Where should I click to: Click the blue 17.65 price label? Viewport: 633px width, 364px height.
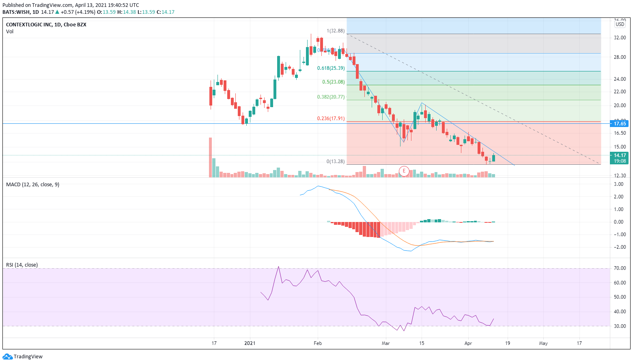pos(620,123)
